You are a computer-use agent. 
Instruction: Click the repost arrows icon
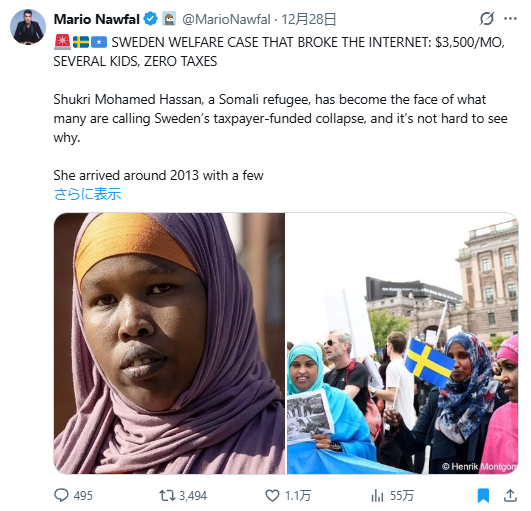point(167,495)
